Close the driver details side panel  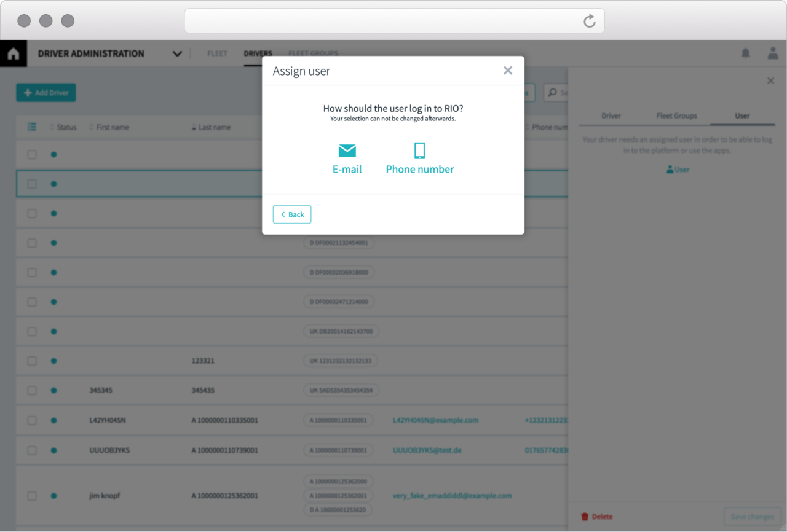pyautogui.click(x=771, y=80)
